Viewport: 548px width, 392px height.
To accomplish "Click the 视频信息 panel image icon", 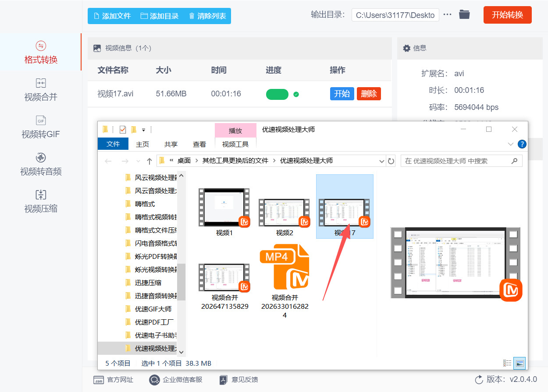I will [x=97, y=48].
